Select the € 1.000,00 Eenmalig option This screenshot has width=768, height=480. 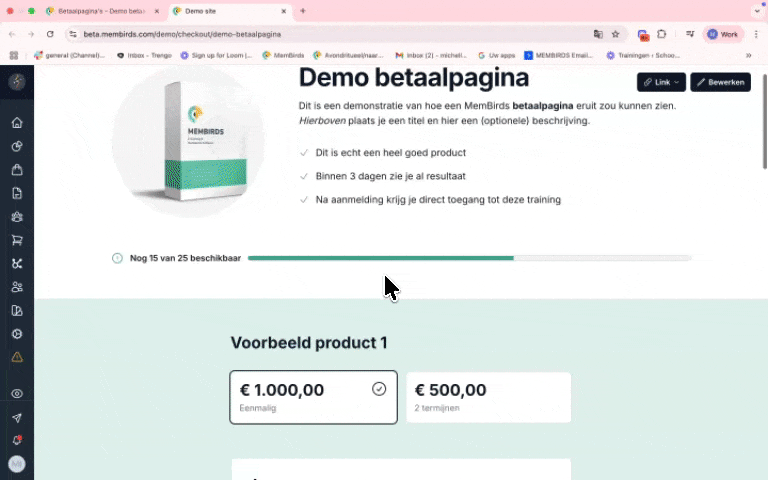click(x=313, y=397)
